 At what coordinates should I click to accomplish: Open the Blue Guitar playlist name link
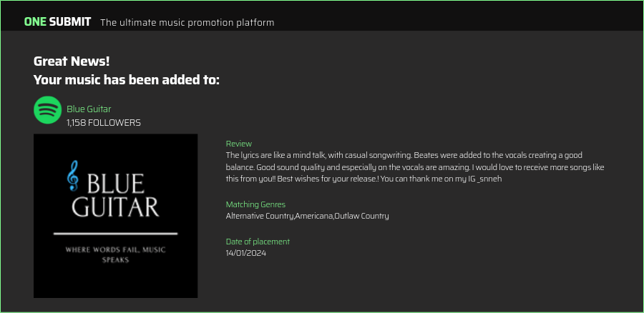tap(89, 109)
